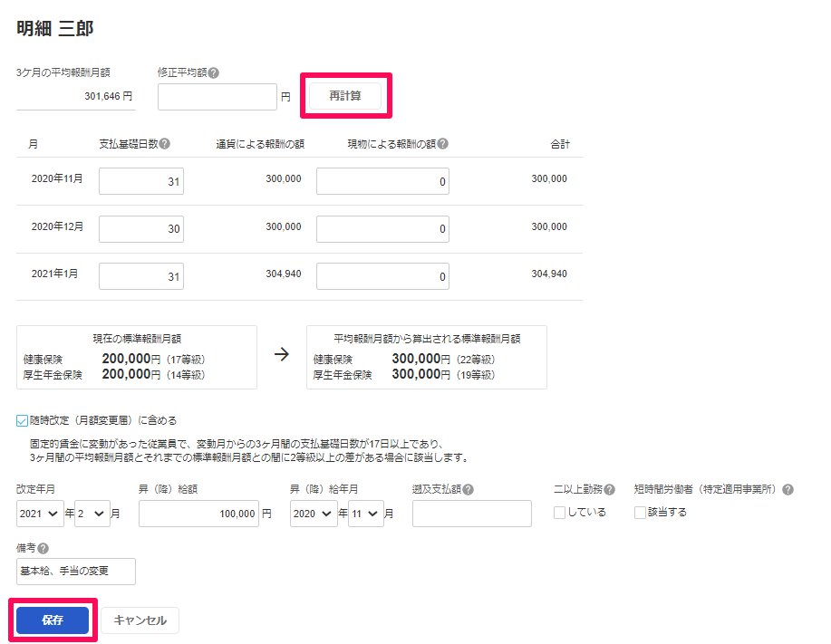831x644 pixels.
Task: Check the 短時間労働者 該当する checkbox
Action: pos(640,513)
